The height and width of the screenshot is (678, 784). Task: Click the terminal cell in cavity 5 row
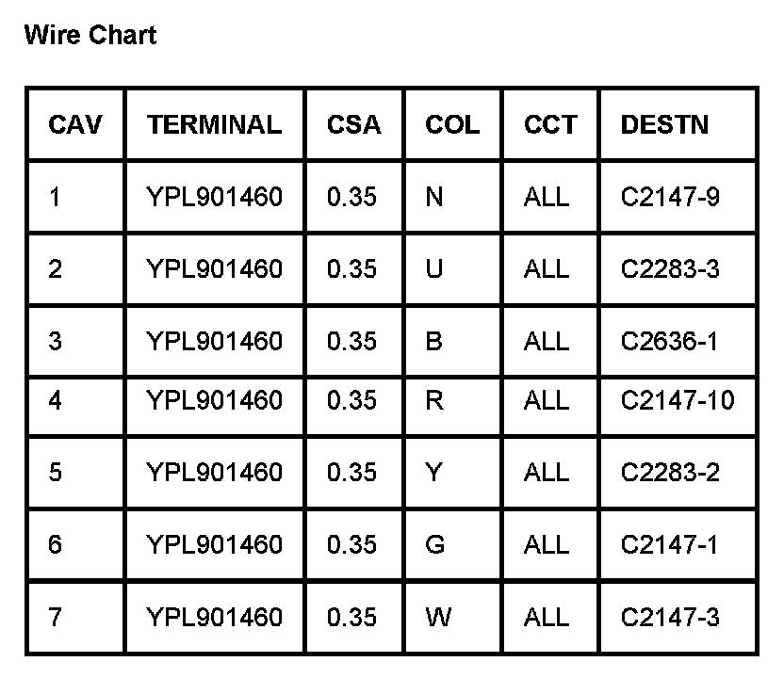[x=214, y=472]
